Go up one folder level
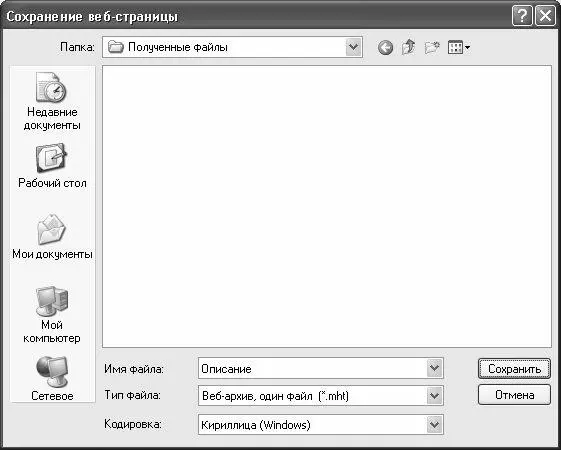Viewport: 561px width, 450px height. point(409,47)
